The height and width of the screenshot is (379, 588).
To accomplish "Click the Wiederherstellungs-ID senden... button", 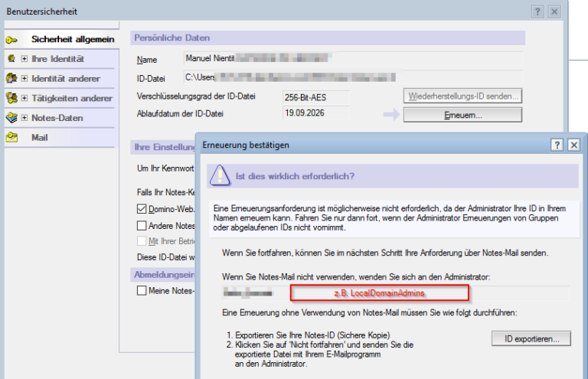I will pyautogui.click(x=462, y=96).
